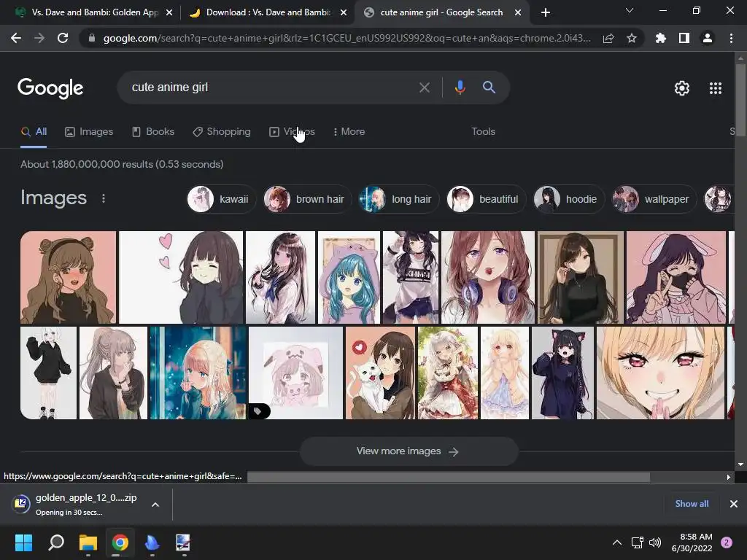Open the Google apps grid
Viewport: 747px width, 560px height.
(x=716, y=88)
